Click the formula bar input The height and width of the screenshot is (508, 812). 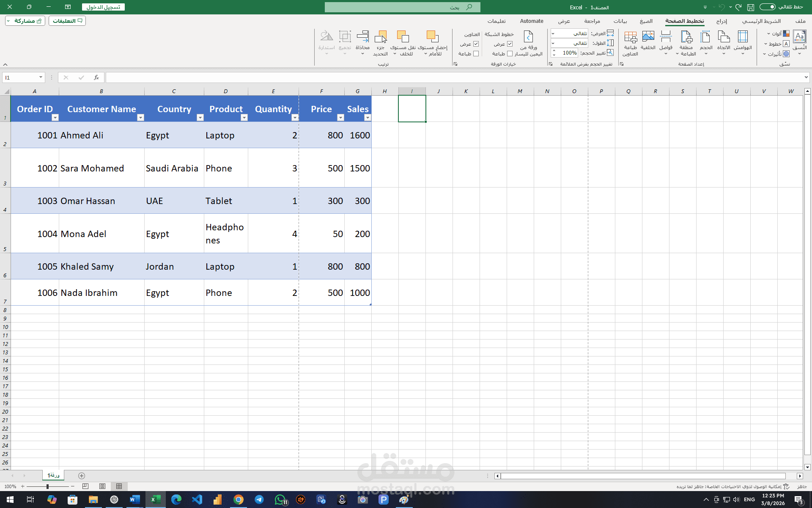click(x=455, y=77)
